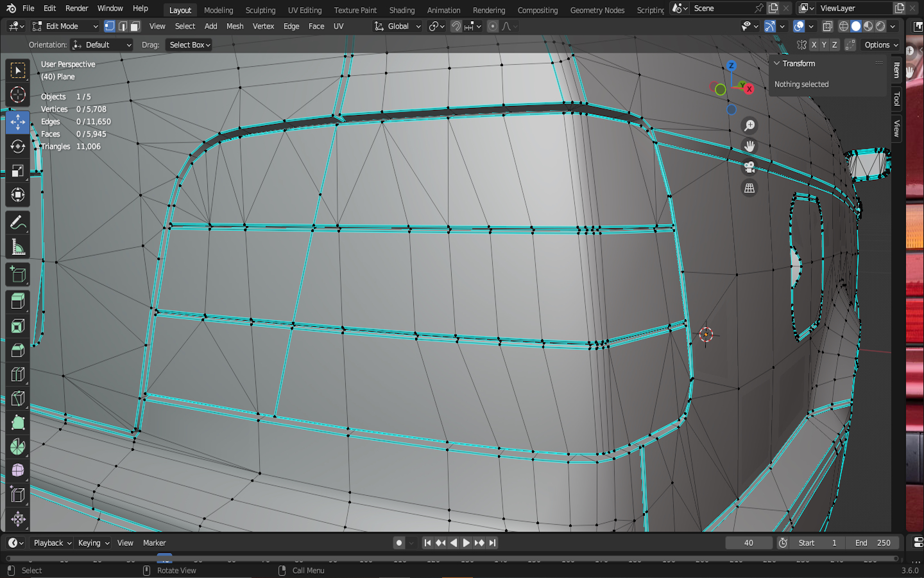Open the Mesh menu

235,26
